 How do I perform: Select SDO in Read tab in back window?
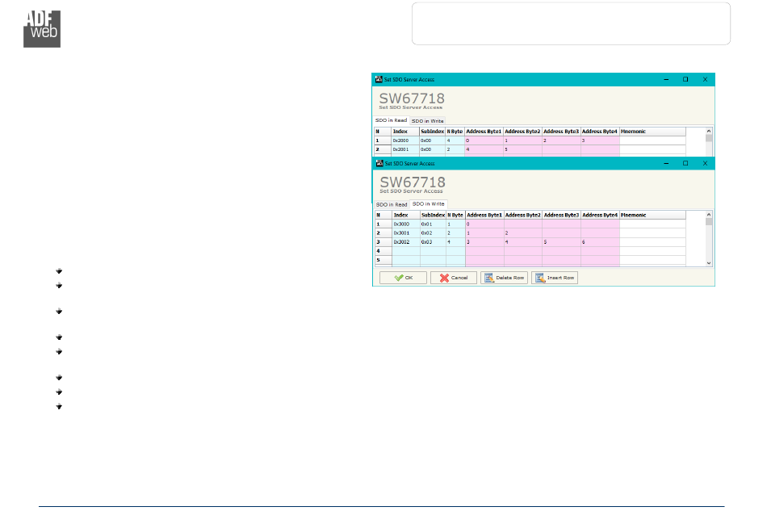click(x=391, y=120)
